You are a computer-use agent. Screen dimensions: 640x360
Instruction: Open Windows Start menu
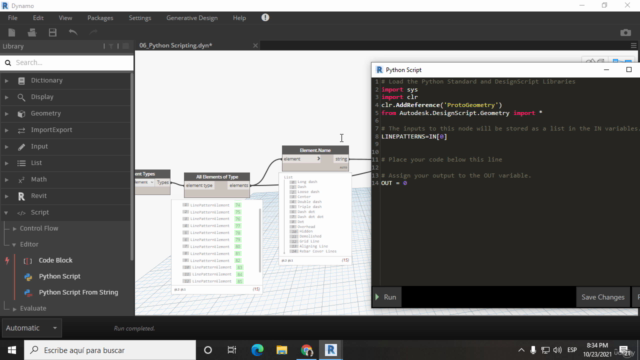12,350
